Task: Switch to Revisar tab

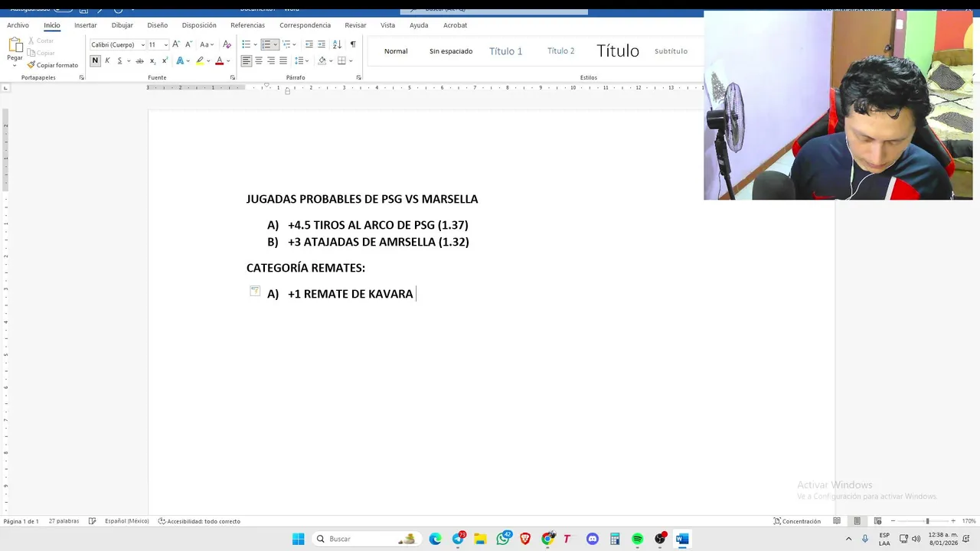Action: coord(355,25)
